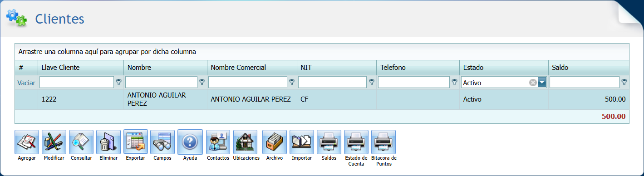Open filter options for Telefono column
This screenshot has width=644, height=176.
coord(454,82)
